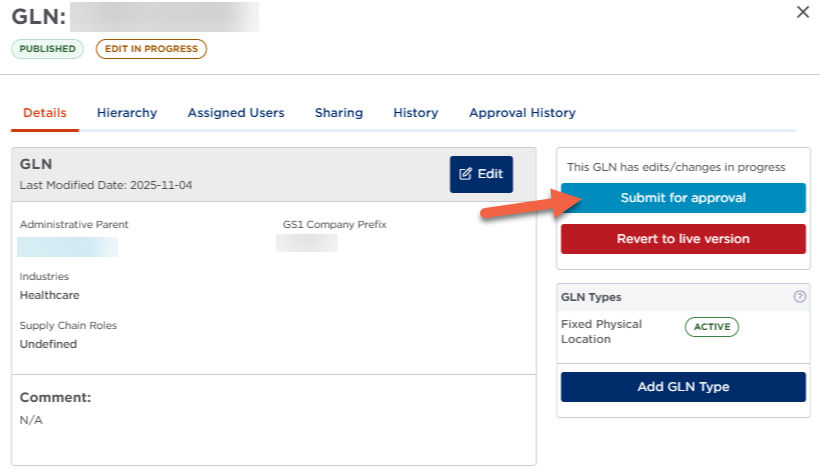Click the Edit button with pencil icon
The height and width of the screenshot is (474, 820).
click(481, 174)
